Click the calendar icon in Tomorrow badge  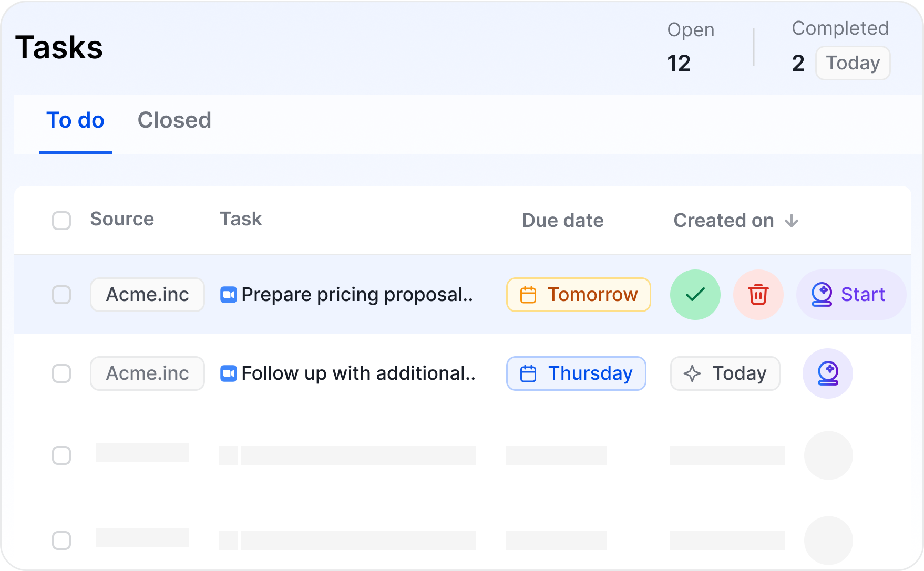click(x=528, y=295)
